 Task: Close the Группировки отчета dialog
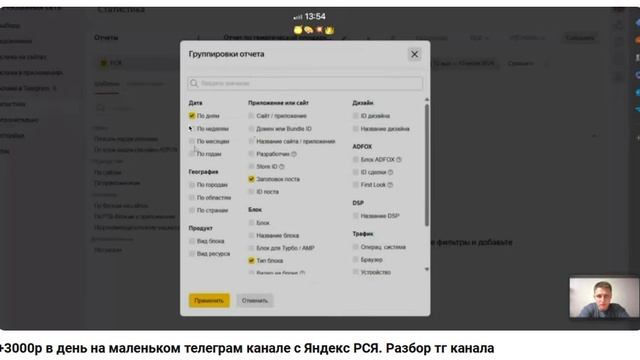click(x=414, y=54)
